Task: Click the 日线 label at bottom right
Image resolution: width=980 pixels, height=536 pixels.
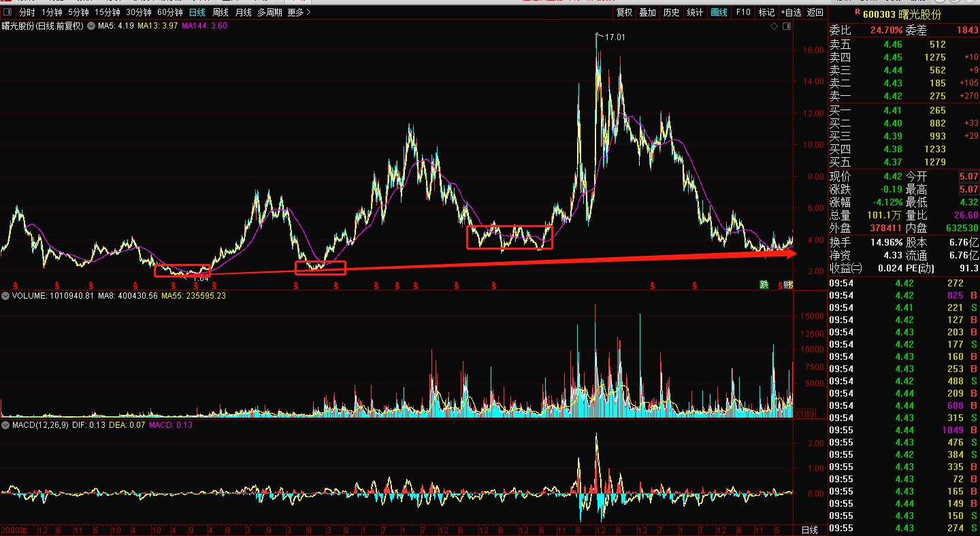Action: [809, 530]
